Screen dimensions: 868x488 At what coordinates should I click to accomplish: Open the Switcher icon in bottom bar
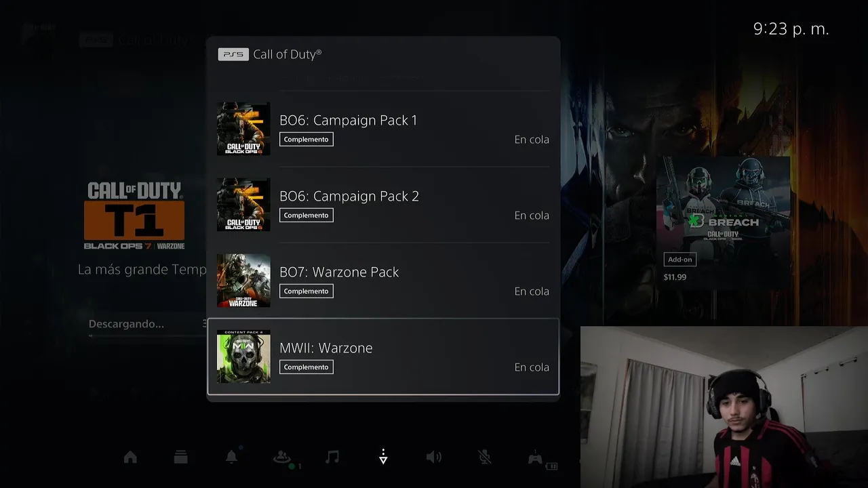[180, 457]
